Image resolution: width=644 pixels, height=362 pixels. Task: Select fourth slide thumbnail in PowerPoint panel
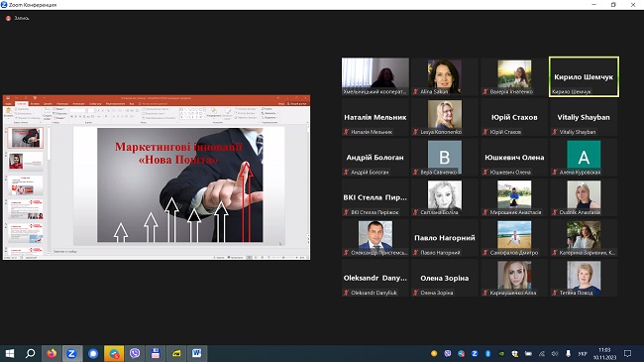pos(26,209)
